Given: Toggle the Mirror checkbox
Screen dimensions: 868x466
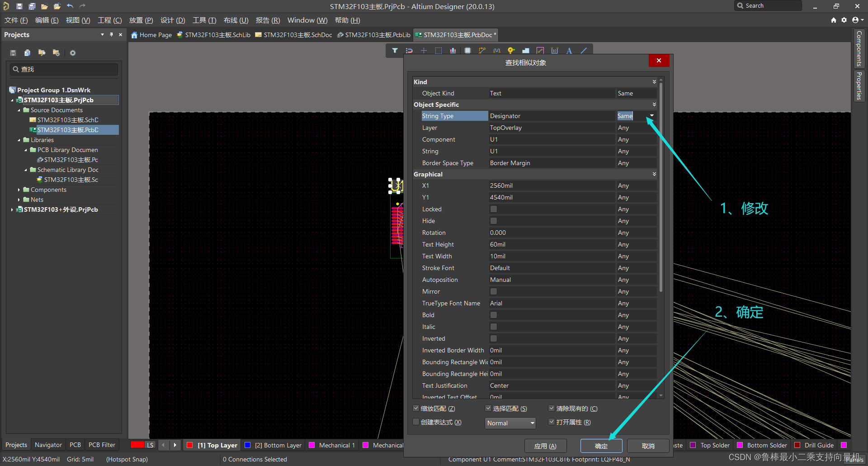Looking at the screenshot, I should (x=494, y=291).
